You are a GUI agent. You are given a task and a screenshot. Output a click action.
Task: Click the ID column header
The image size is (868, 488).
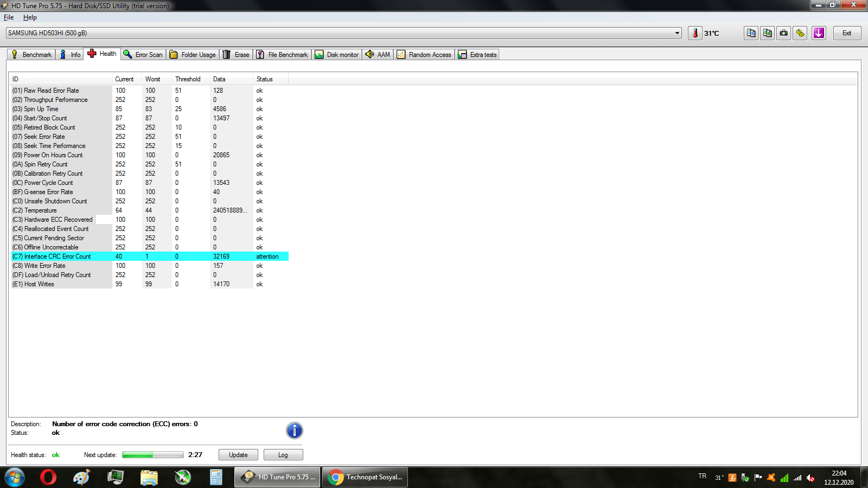61,79
